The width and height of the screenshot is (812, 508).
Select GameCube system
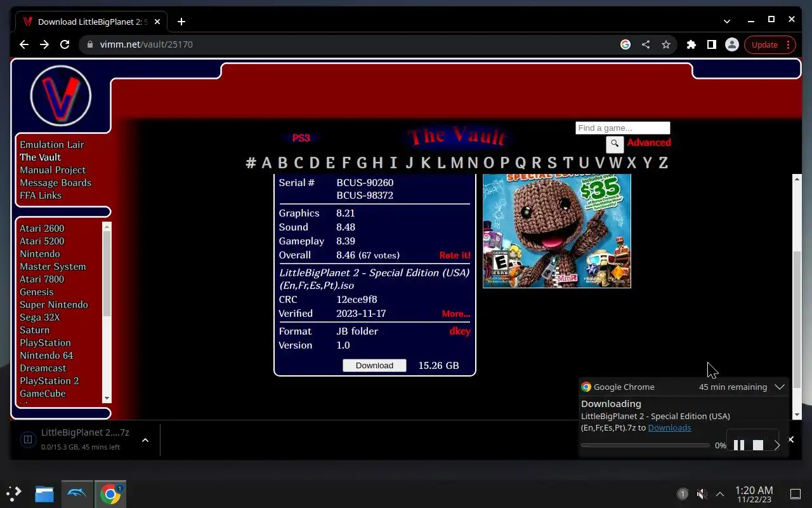click(x=43, y=394)
